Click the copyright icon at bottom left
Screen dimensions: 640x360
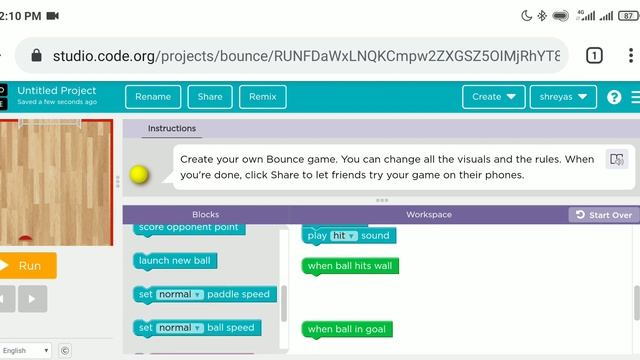pos(64,351)
